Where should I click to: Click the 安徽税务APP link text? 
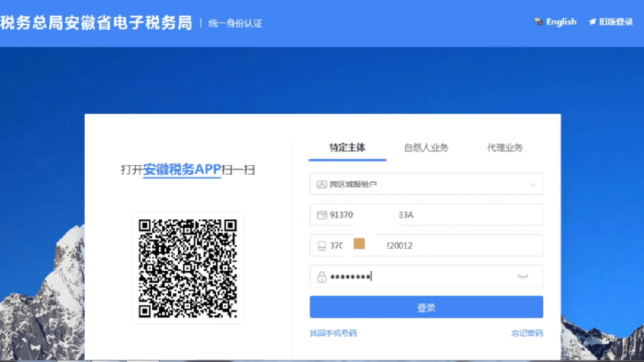click(x=182, y=169)
